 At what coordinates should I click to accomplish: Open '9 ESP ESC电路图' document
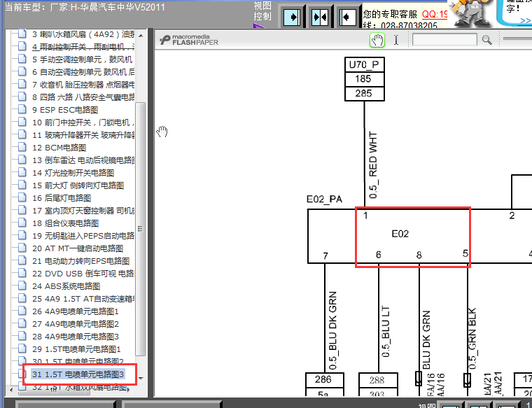(65, 110)
